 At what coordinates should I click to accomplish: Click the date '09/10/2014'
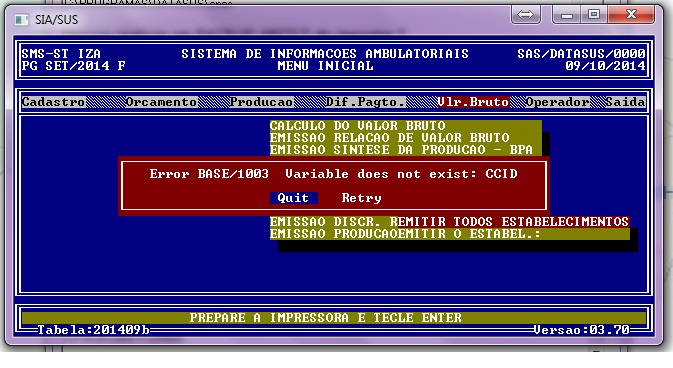pyautogui.click(x=605, y=66)
